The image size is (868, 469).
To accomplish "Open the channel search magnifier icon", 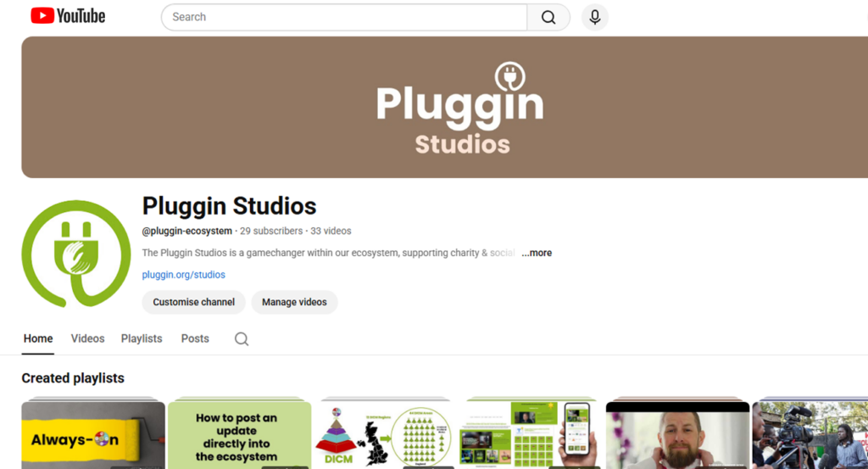I will 242,339.
